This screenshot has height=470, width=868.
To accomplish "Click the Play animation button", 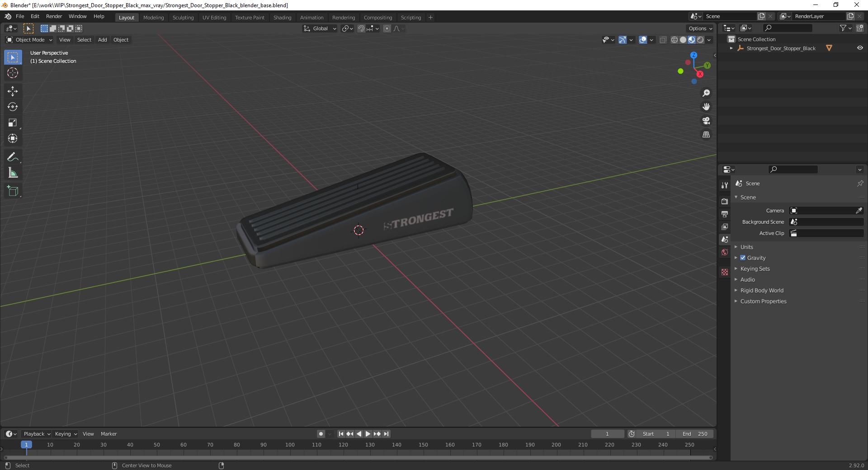I will click(x=368, y=434).
